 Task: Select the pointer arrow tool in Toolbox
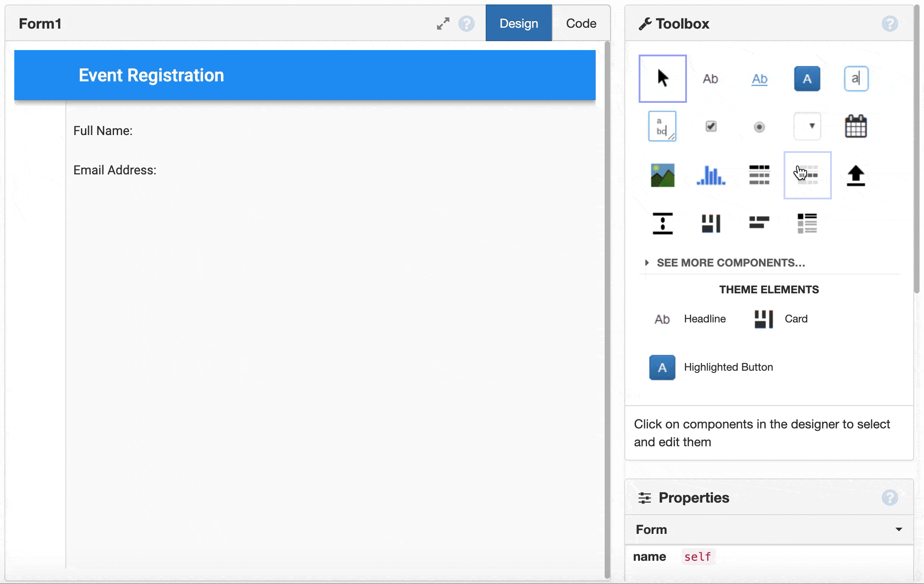pos(662,79)
